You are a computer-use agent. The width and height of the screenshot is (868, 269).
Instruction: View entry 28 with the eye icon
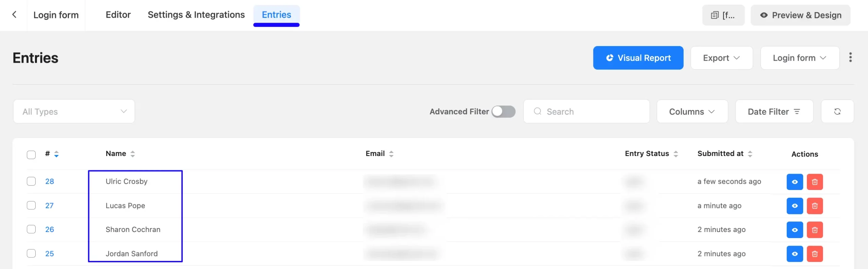(x=794, y=182)
